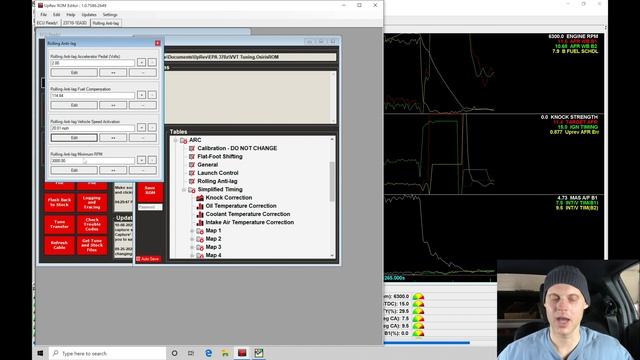Click the Password field below Save ROM
Image resolution: width=640 pixels, height=360 pixels.
[x=150, y=207]
